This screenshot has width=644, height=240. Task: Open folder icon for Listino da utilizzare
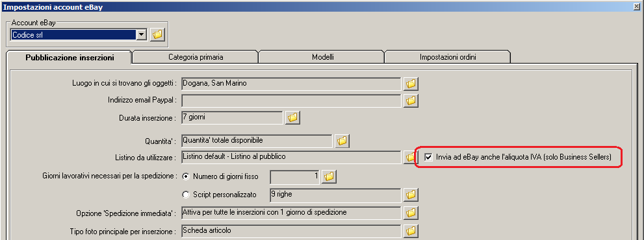pyautogui.click(x=410, y=157)
